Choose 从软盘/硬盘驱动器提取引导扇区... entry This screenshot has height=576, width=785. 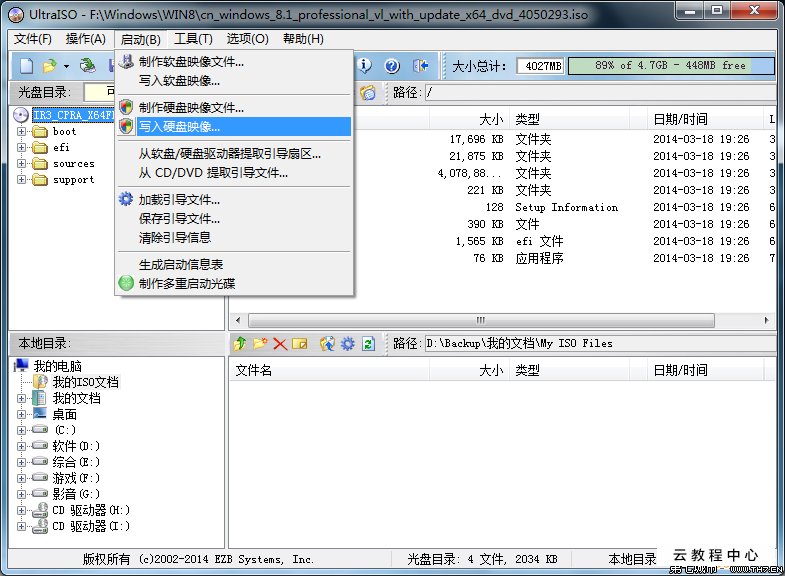(x=234, y=154)
